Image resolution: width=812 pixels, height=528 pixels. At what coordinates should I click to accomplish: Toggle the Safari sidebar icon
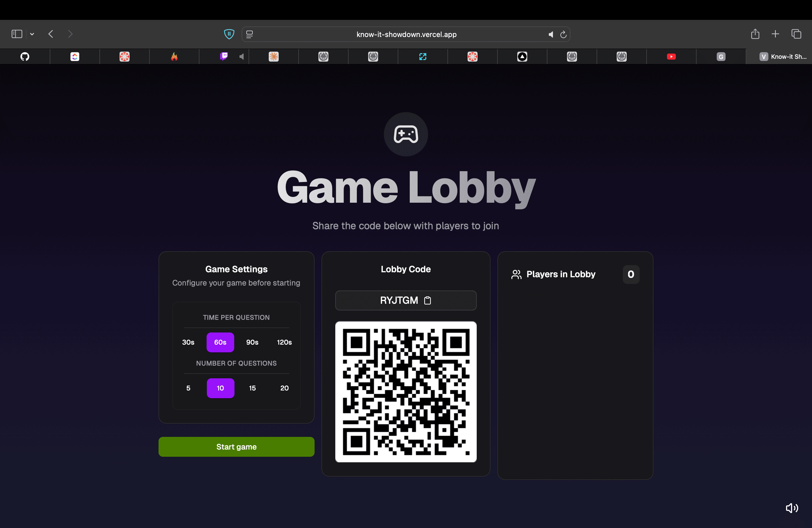tap(17, 34)
